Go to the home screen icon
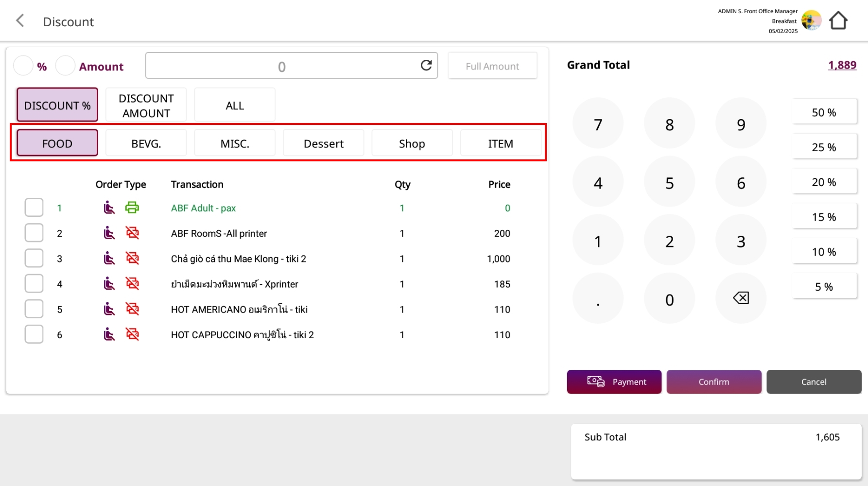 click(838, 21)
